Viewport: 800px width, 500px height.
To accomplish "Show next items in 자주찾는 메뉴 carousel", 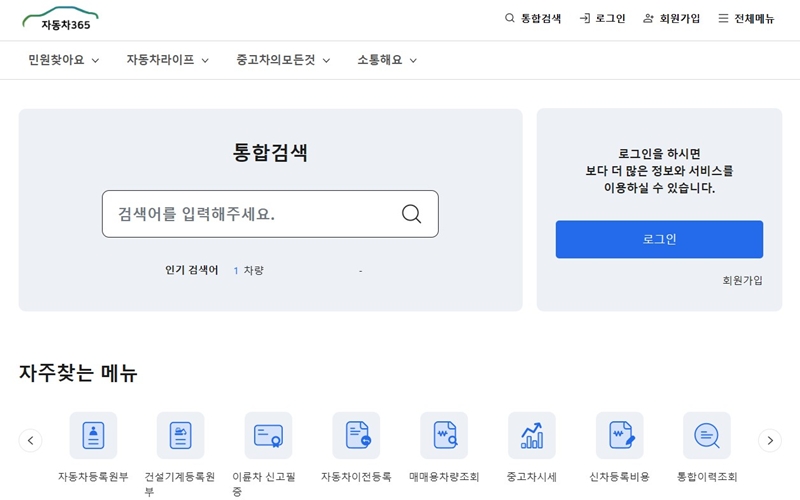I will click(770, 440).
